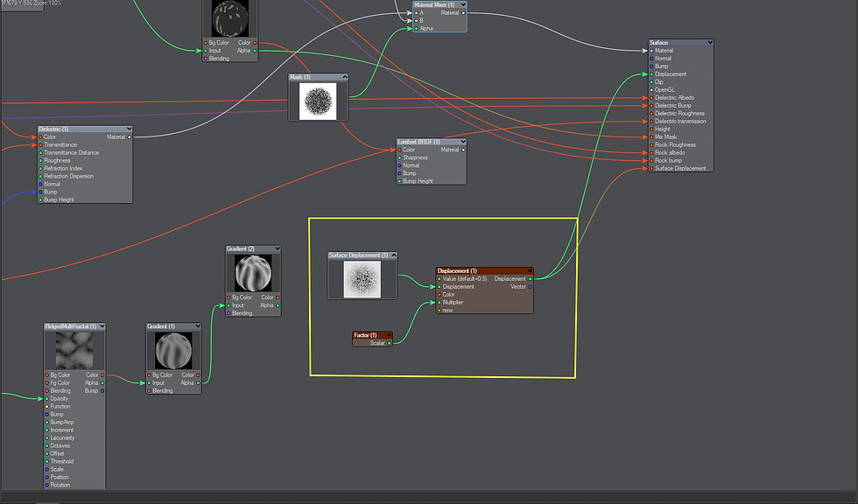Collapse the Surface node using its header chevron
Viewport: 858px width, 504px height.
pyautogui.click(x=710, y=41)
